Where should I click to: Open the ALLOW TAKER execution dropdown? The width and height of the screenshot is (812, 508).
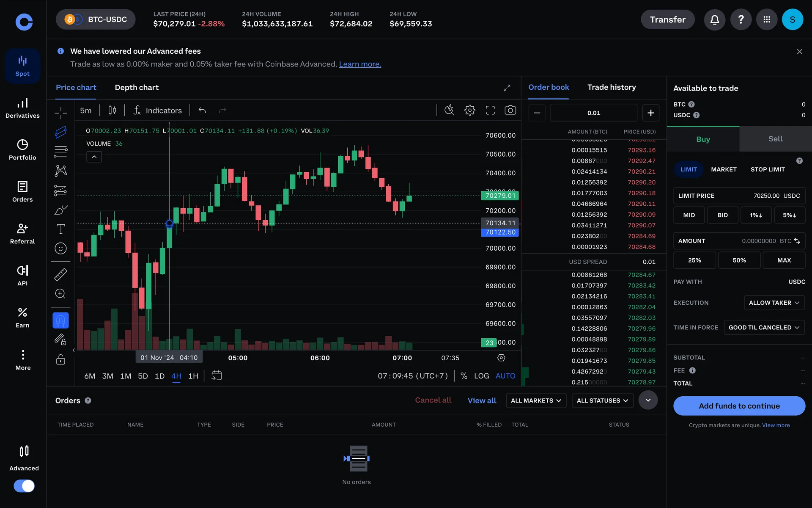pyautogui.click(x=774, y=303)
